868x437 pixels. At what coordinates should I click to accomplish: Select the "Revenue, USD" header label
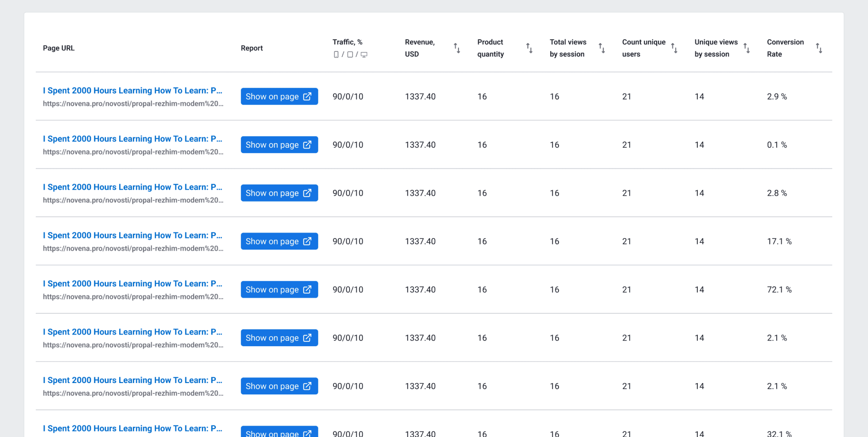(420, 48)
